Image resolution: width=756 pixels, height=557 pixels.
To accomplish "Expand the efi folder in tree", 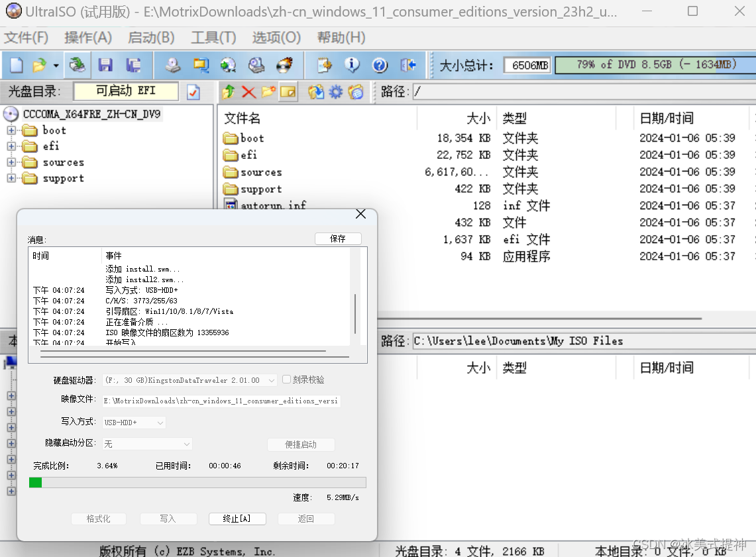I will tap(11, 146).
